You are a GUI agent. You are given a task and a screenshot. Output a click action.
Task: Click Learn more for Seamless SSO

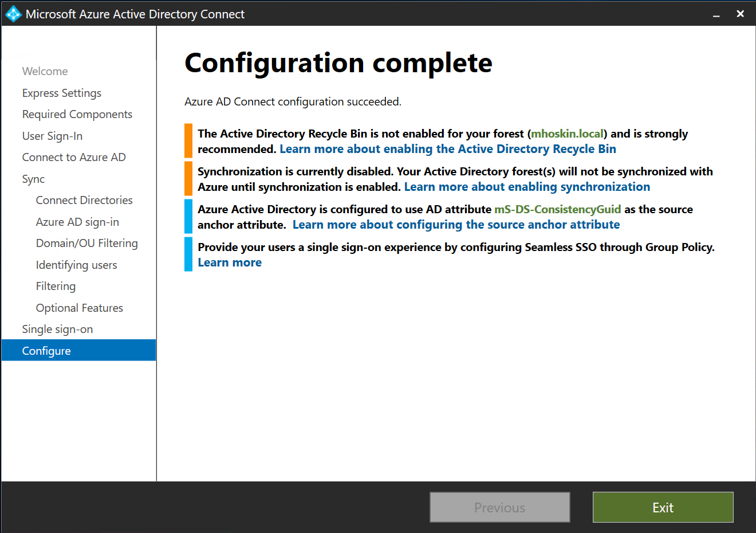[x=230, y=262]
